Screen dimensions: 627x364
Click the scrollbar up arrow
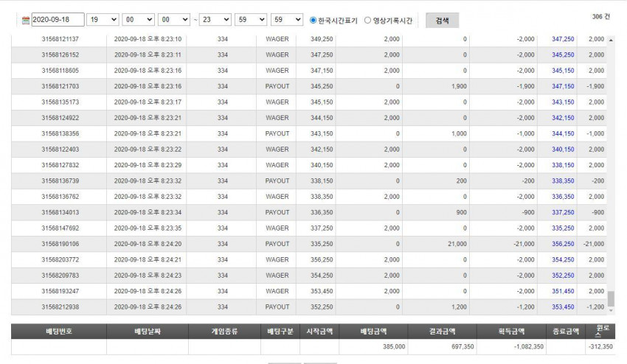[611, 41]
